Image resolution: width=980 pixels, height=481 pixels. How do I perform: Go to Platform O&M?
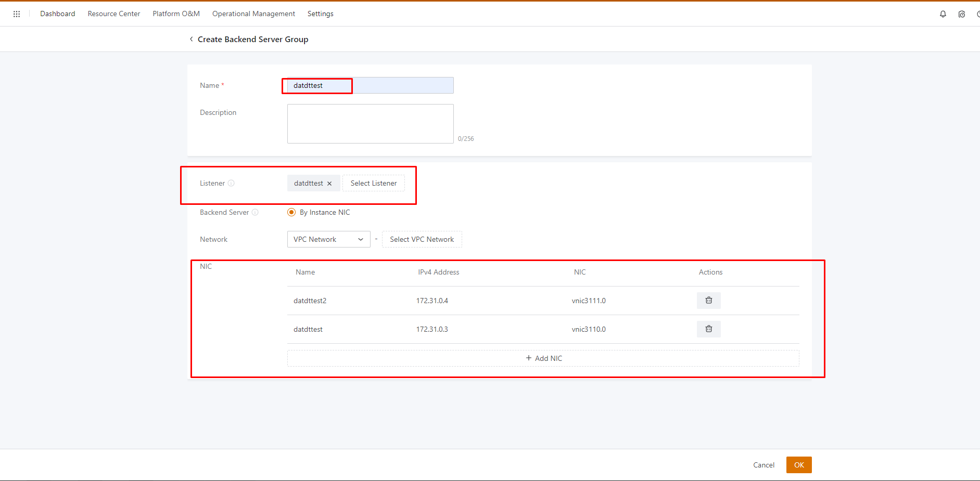click(176, 14)
